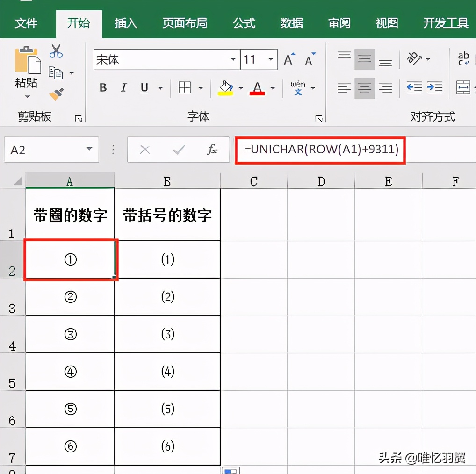Open the Auto Fill Options icon

[x=231, y=471]
